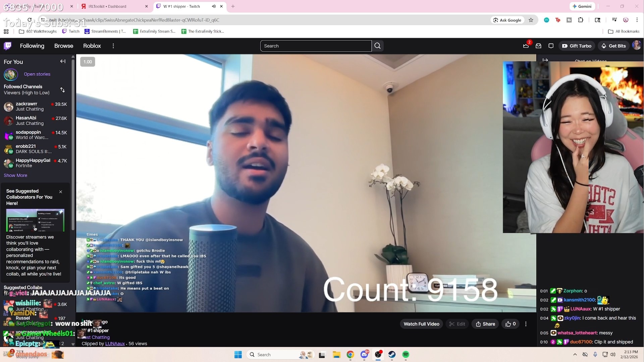Open the Twitch inbox notifications icon

(538, 46)
